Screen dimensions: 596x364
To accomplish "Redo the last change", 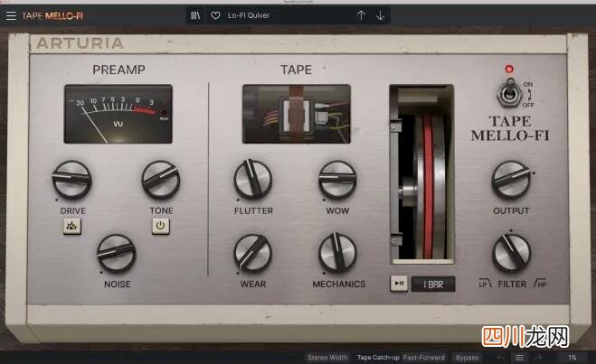I will 538,358.
